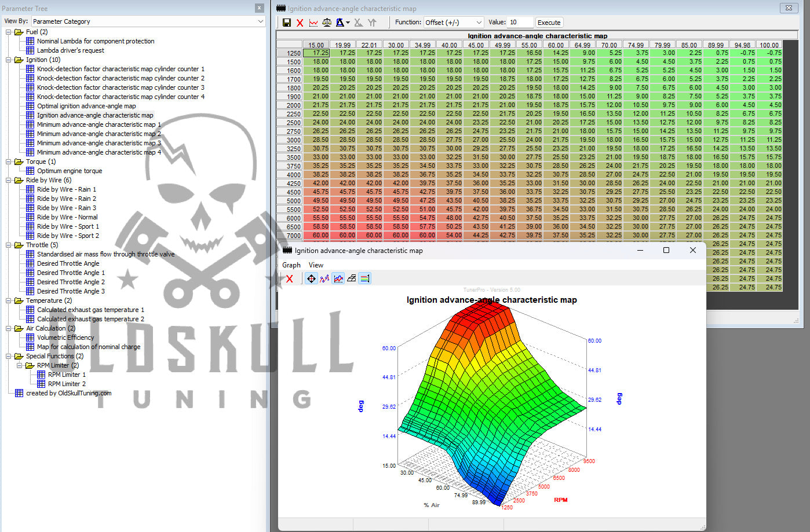Click table icon for Nominal Lambda for component protection

point(30,41)
